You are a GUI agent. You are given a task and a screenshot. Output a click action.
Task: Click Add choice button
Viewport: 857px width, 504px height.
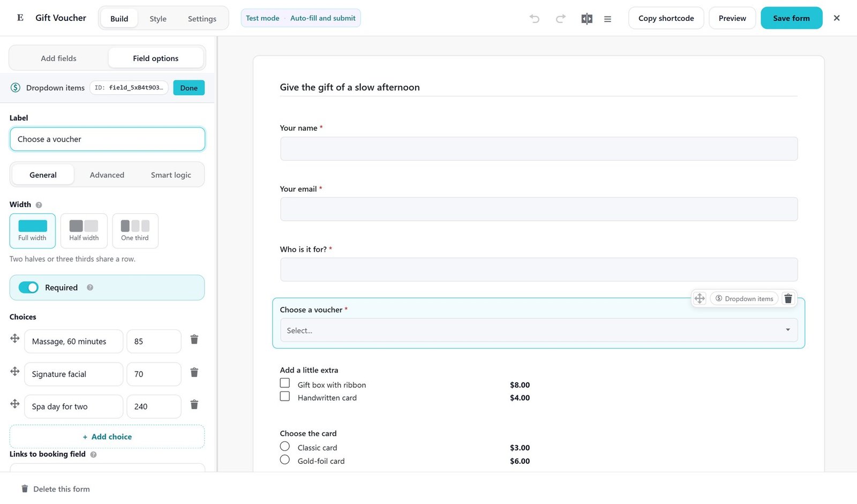click(107, 437)
